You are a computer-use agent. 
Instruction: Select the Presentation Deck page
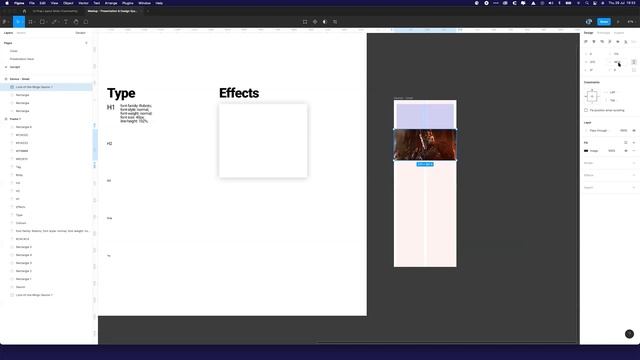coord(22,59)
